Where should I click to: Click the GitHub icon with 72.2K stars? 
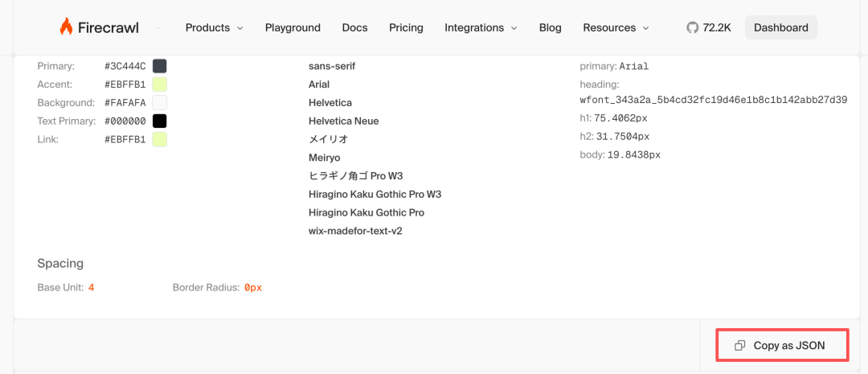(x=692, y=27)
